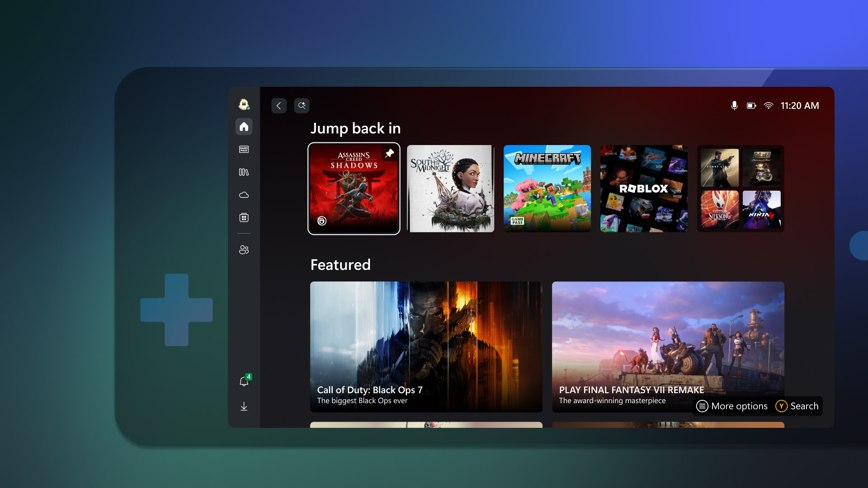Open Home from the sidebar

[x=244, y=127]
